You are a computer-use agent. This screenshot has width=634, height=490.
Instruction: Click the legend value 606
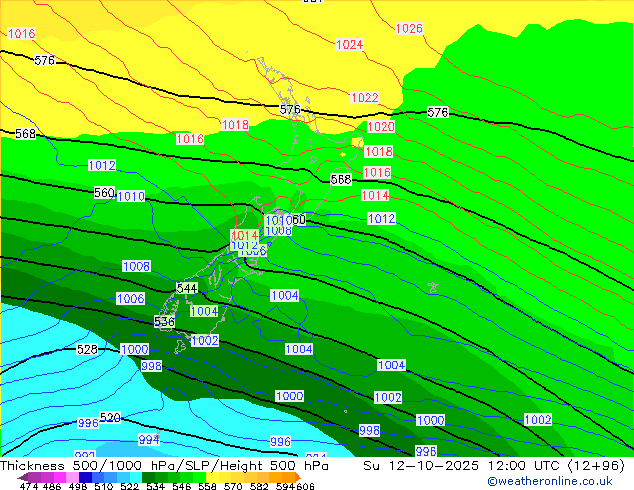(x=305, y=486)
